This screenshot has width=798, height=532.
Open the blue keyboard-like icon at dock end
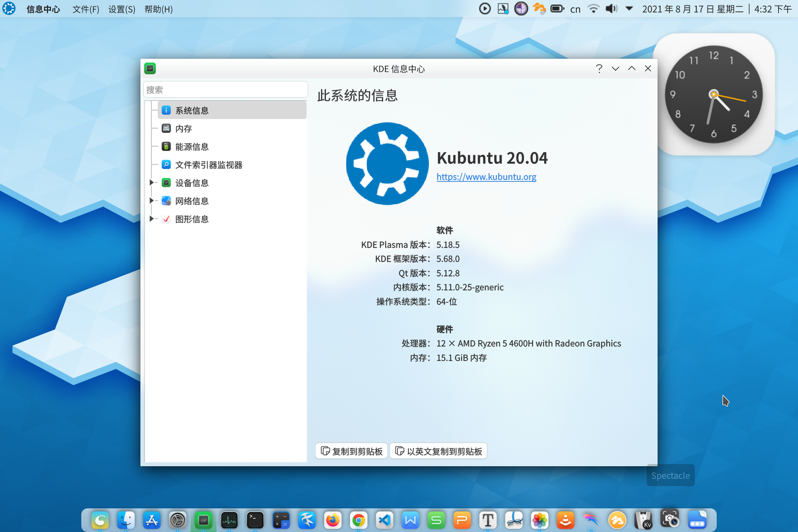point(697,520)
